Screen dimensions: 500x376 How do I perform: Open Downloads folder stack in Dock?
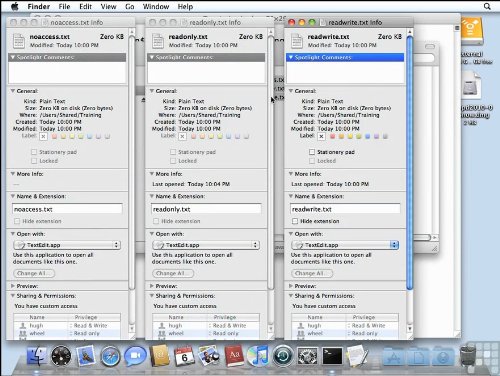(x=443, y=358)
